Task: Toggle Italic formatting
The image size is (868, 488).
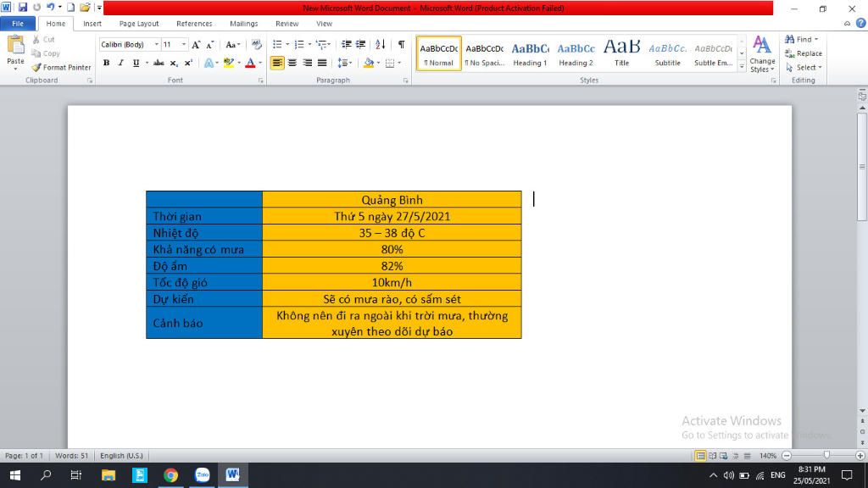Action: (x=120, y=63)
